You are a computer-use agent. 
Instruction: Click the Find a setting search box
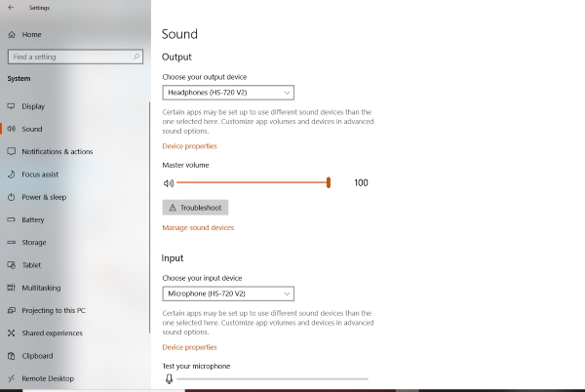coord(75,57)
